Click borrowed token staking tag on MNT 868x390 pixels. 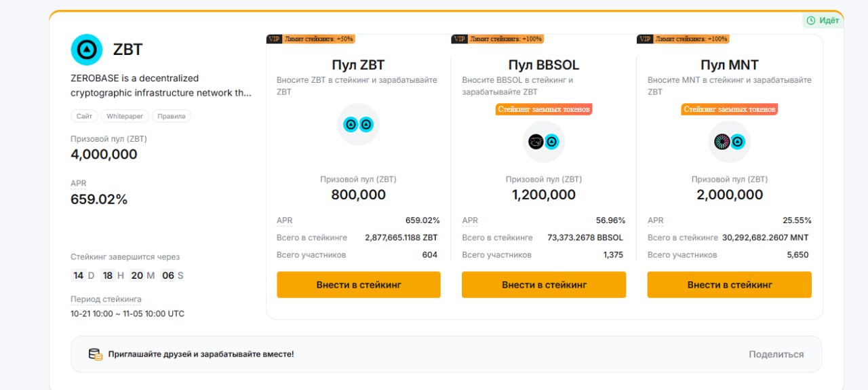click(x=730, y=109)
